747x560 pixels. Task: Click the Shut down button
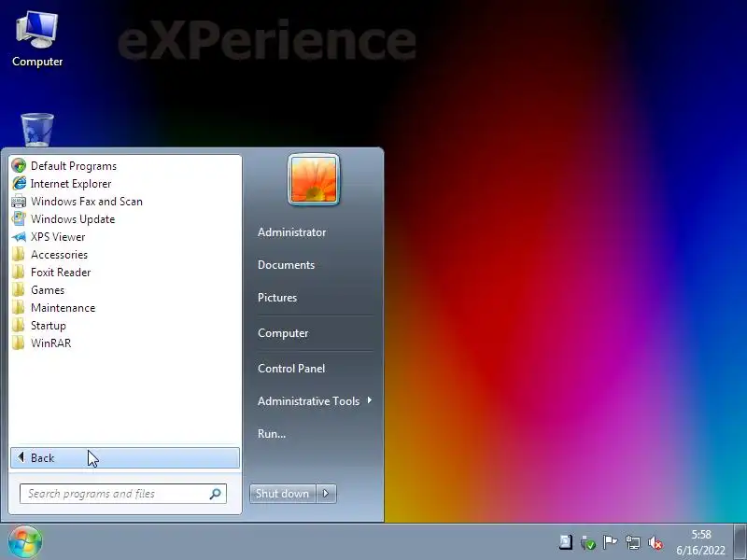(283, 494)
